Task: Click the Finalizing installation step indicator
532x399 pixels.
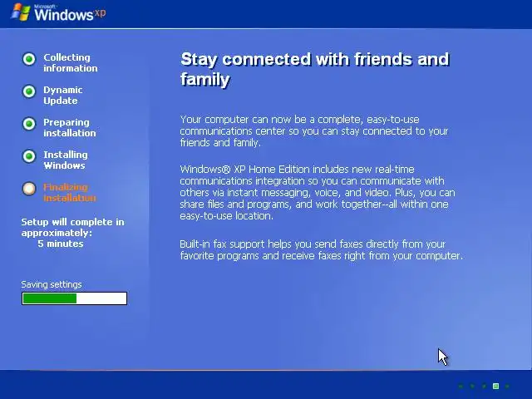Action: [29, 189]
